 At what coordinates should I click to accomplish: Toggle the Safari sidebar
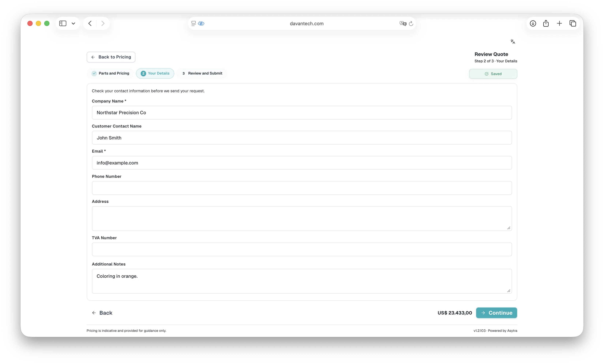click(63, 24)
